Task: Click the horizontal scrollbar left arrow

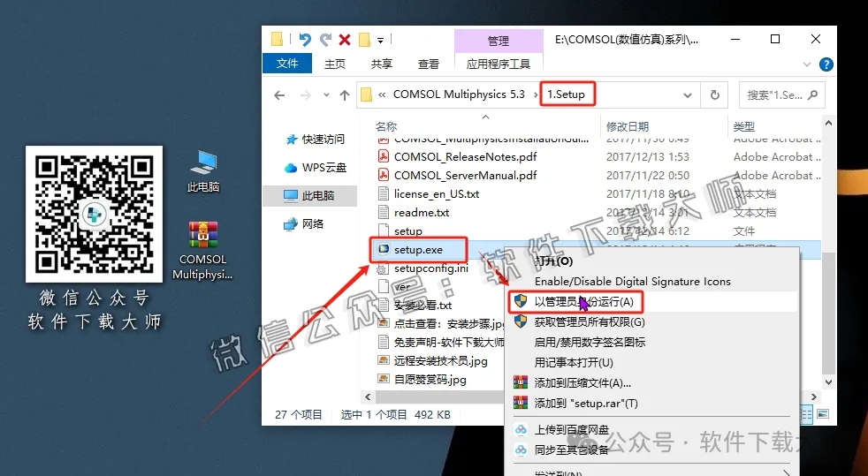Action: (x=368, y=397)
